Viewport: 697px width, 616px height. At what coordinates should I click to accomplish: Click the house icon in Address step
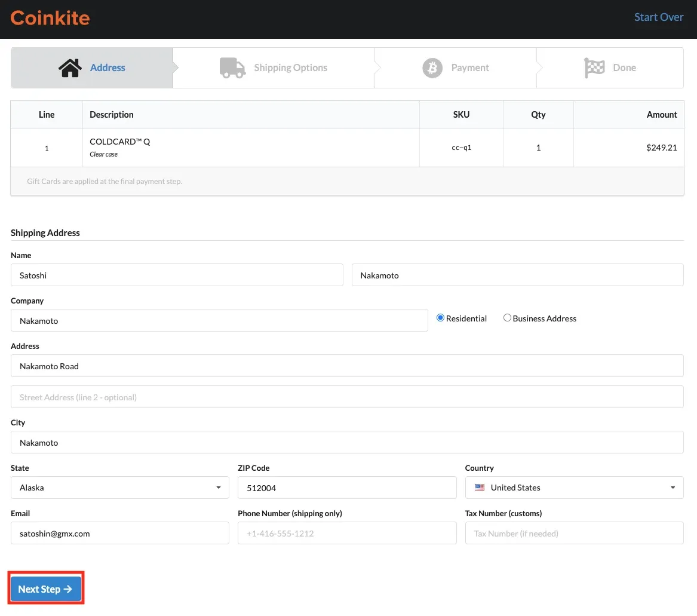70,68
